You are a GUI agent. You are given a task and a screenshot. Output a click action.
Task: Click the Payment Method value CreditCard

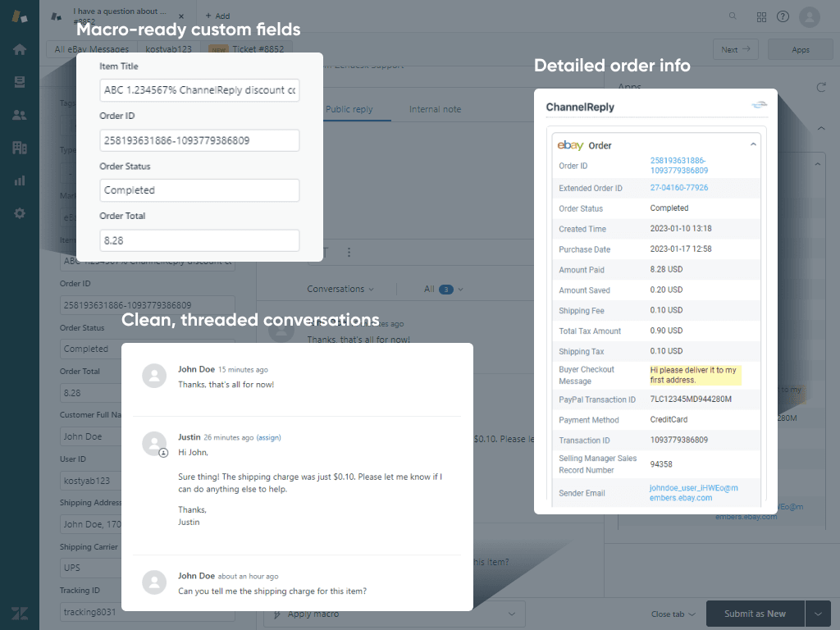(x=669, y=419)
